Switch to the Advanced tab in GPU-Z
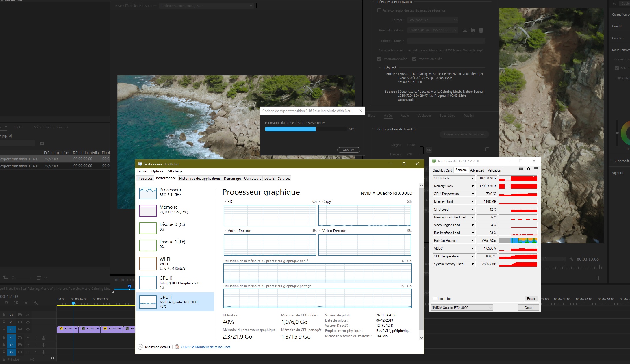This screenshot has height=364, width=630. point(477,170)
